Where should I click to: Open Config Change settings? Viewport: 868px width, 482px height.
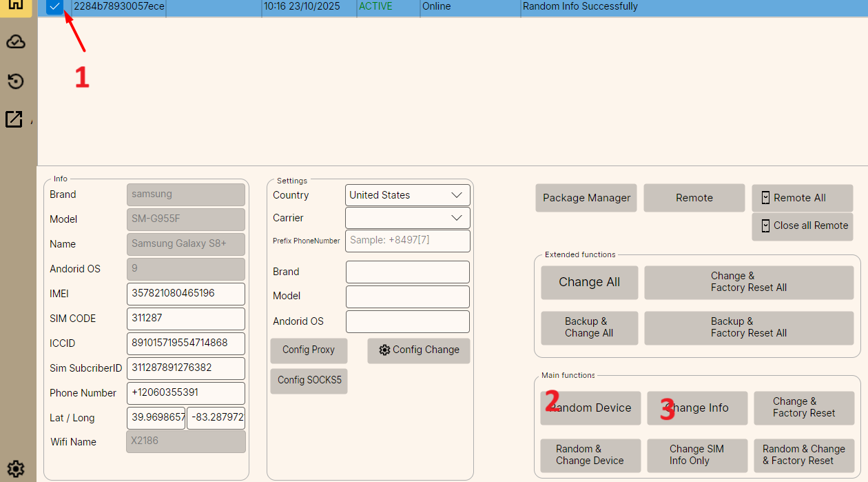pyautogui.click(x=418, y=350)
